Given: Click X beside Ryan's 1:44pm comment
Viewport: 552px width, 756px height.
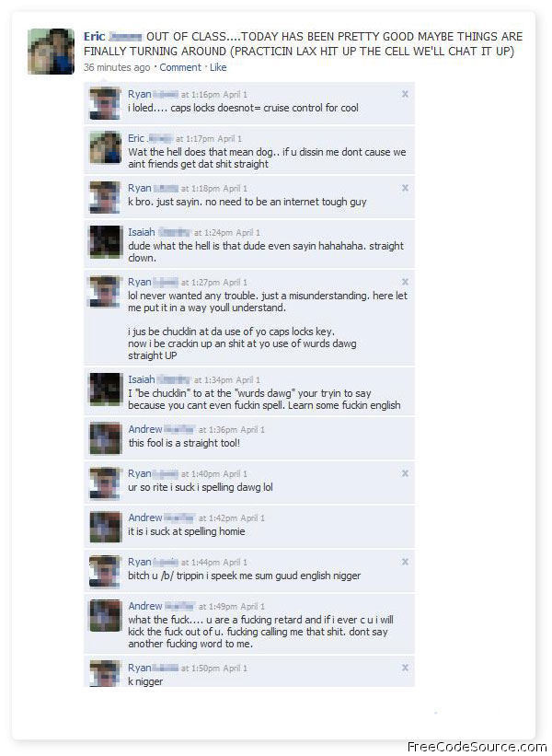Looking at the screenshot, I should click(x=405, y=562).
